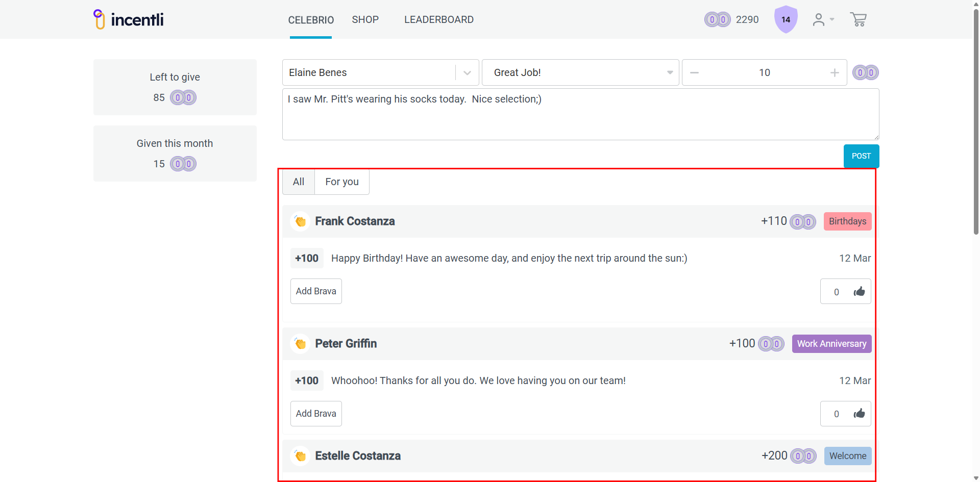Screen dimensions: 980x482
Task: Expand the profile menu caret
Action: [832, 19]
